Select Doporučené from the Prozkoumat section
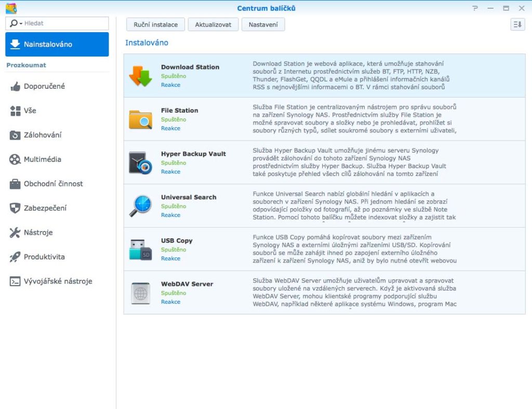This screenshot has width=532, height=409. tap(15, 86)
